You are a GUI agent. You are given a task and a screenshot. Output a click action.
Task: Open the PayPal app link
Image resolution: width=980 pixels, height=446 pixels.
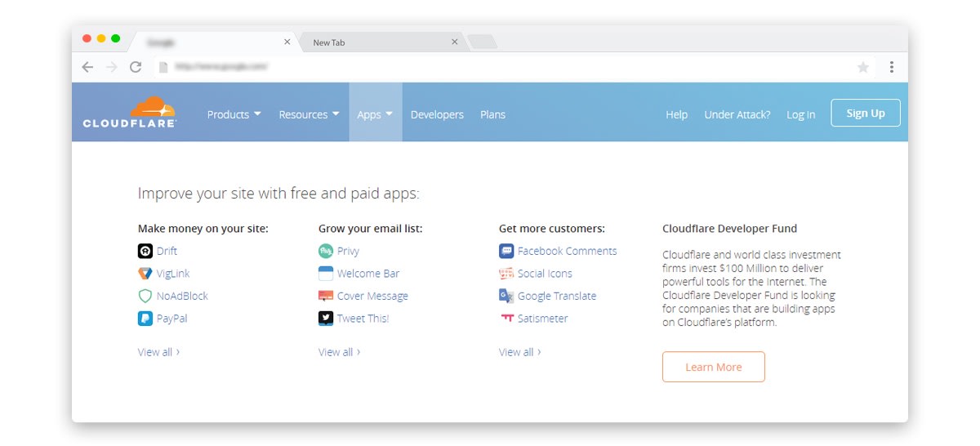(x=171, y=319)
